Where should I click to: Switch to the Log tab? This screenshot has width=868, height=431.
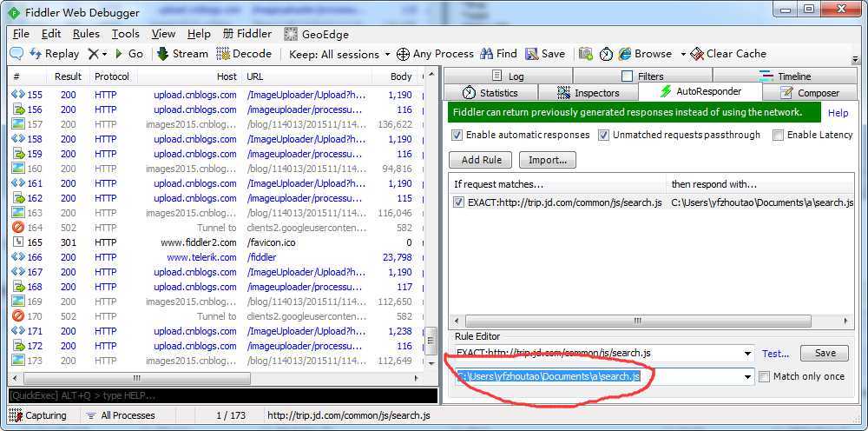point(508,76)
